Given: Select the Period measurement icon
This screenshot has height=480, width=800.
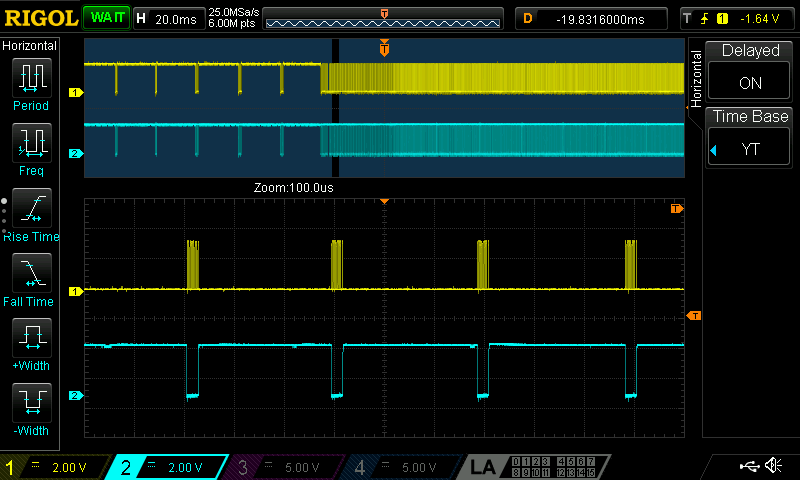Looking at the screenshot, I should tap(30, 82).
